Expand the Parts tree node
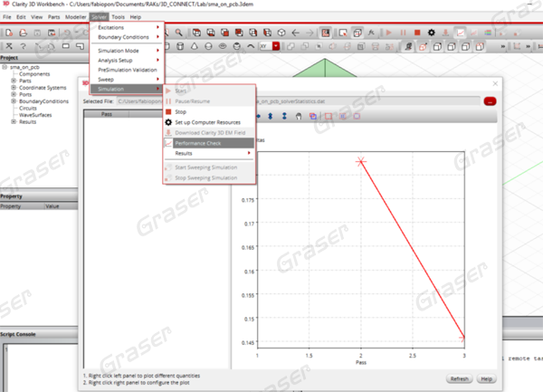This screenshot has width=543, height=392. click(14, 81)
